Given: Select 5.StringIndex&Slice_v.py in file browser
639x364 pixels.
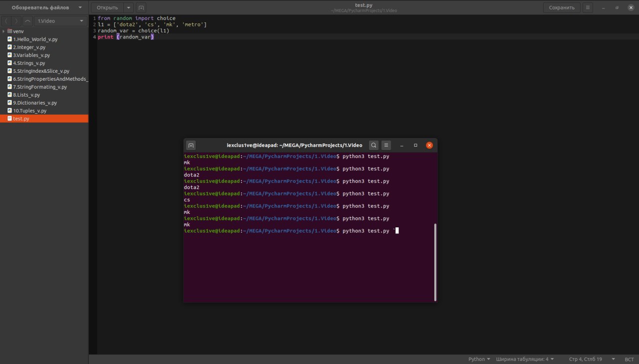Looking at the screenshot, I should 41,71.
